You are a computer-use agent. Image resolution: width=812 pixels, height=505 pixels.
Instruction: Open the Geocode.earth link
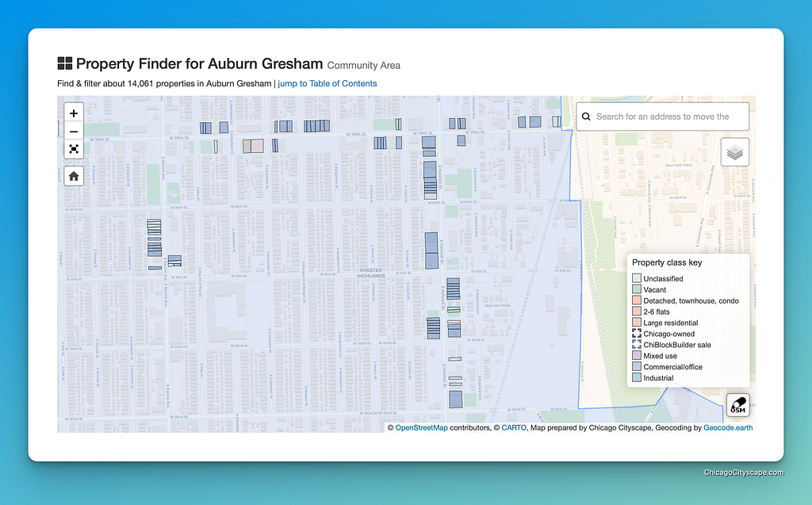728,428
